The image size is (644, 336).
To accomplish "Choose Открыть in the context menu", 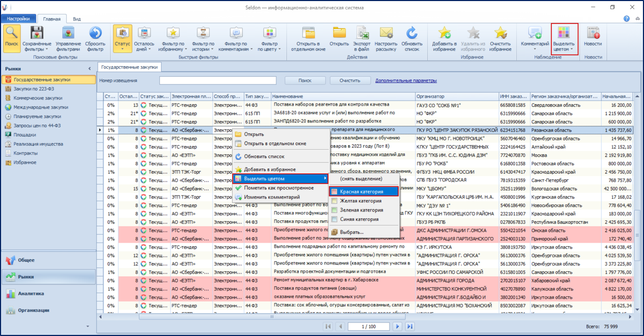I will (280, 134).
